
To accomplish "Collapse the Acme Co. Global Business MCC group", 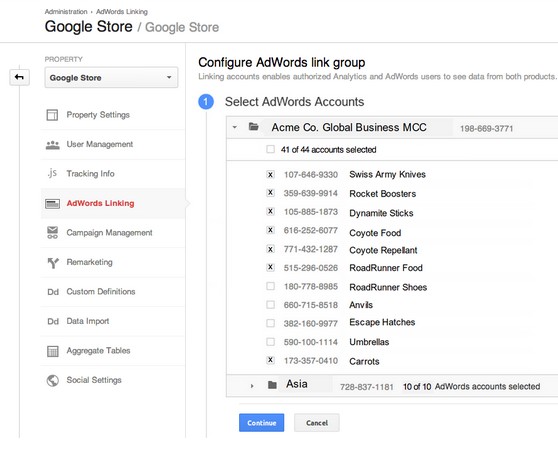I will pos(235,127).
